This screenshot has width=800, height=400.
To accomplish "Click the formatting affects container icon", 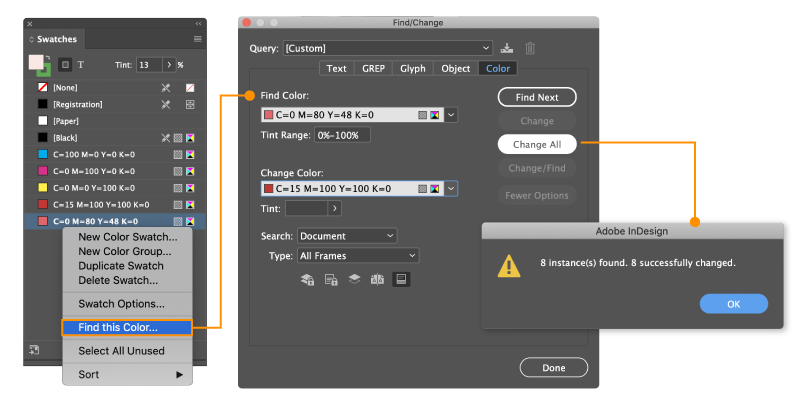I will (65, 64).
